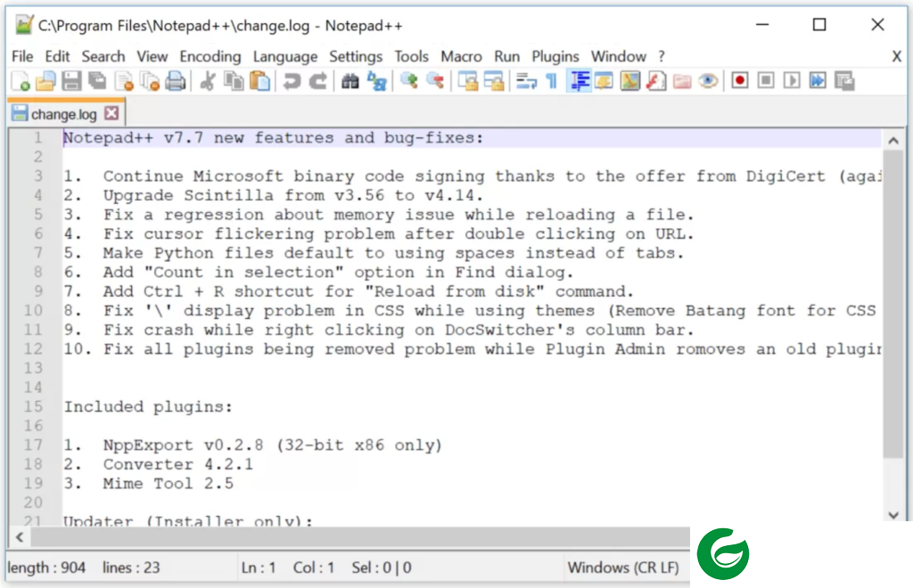The height and width of the screenshot is (588, 913).
Task: Open the Plugins menu
Action: (555, 56)
